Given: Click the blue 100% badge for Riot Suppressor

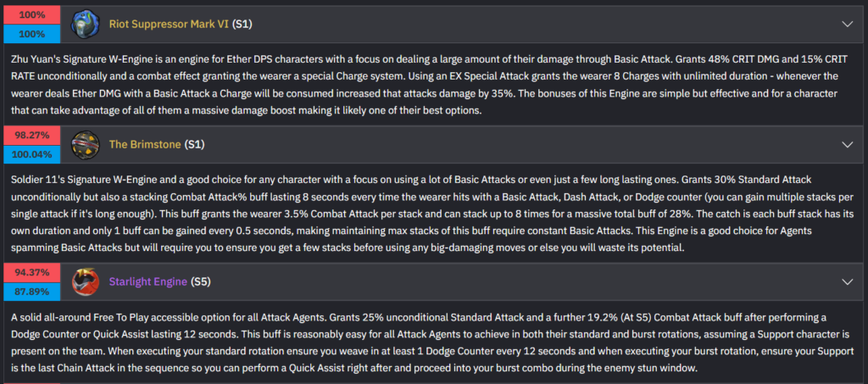Looking at the screenshot, I should click(31, 34).
